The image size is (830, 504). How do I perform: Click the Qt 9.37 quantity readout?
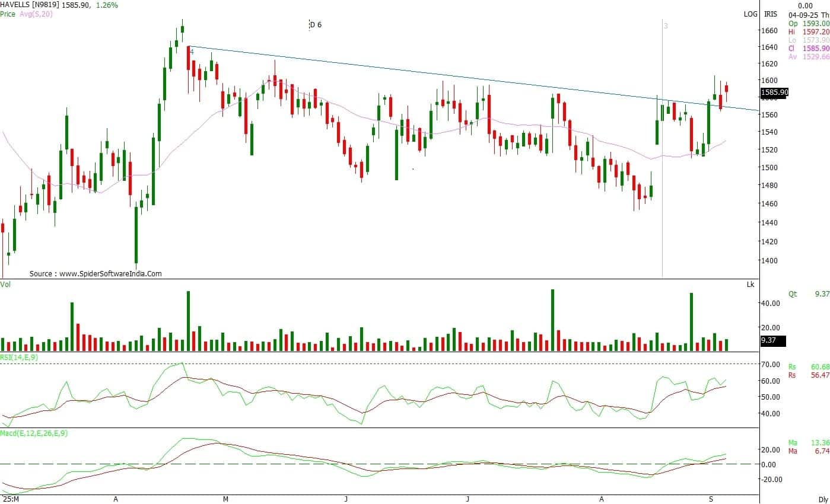(x=808, y=294)
